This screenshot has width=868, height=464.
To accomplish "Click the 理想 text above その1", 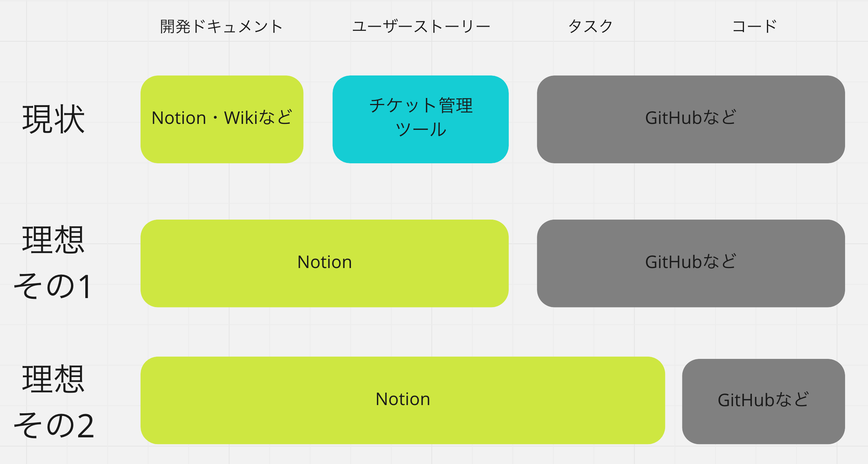I will pyautogui.click(x=53, y=240).
